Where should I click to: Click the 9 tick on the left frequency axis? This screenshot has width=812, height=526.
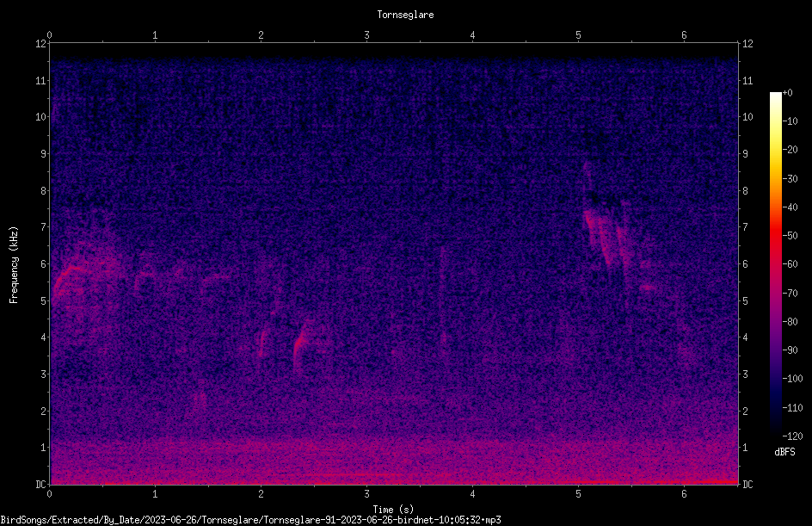(x=43, y=154)
